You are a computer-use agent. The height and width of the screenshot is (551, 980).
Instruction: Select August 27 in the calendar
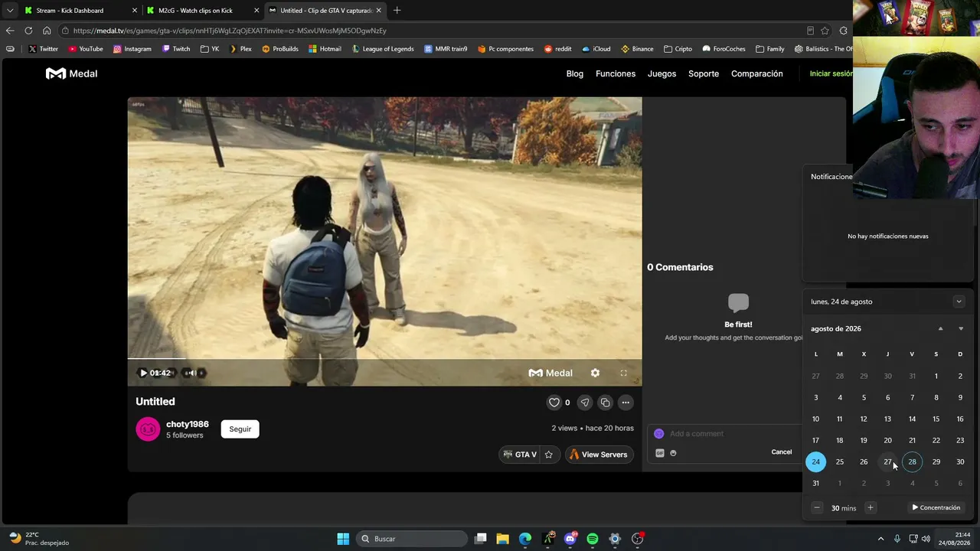coord(888,461)
